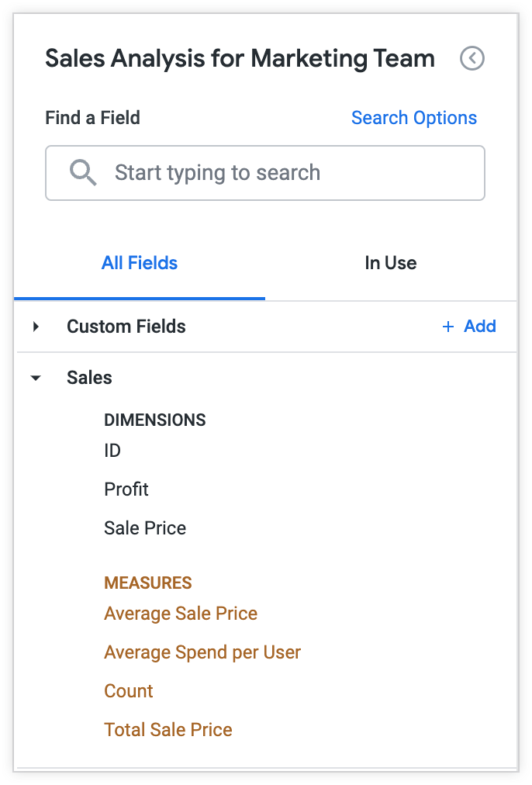Click the magnifying glass search icon
This screenshot has width=532, height=785.
[82, 172]
